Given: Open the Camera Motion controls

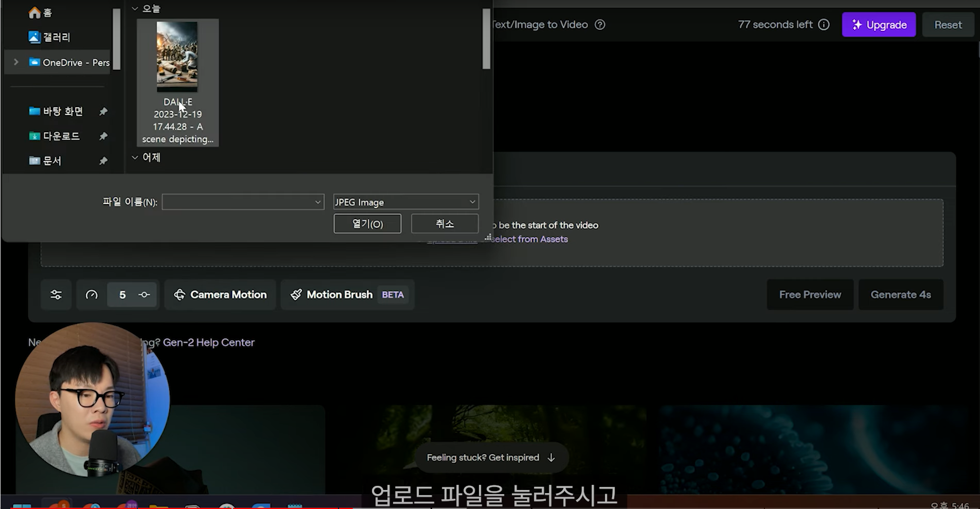Looking at the screenshot, I should click(220, 295).
